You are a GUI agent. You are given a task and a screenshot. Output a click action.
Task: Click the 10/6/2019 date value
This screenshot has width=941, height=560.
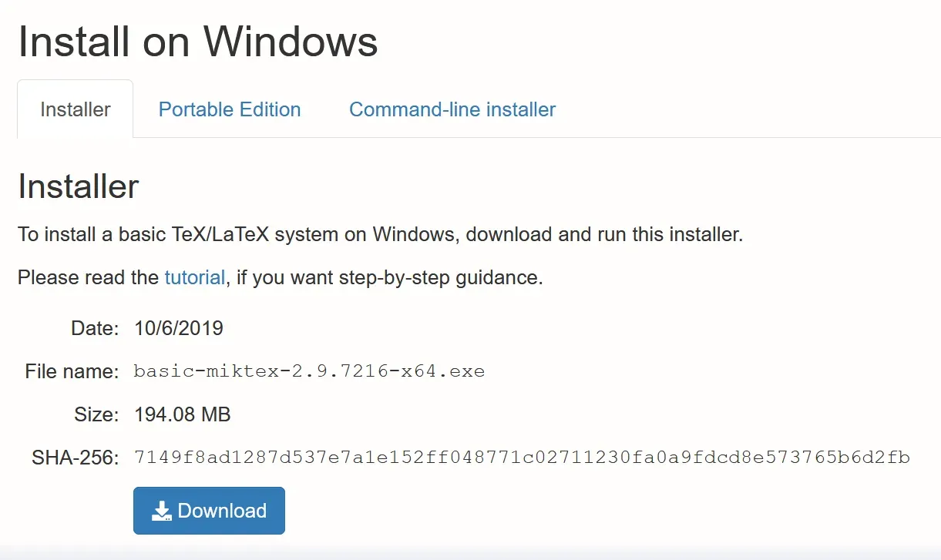179,328
